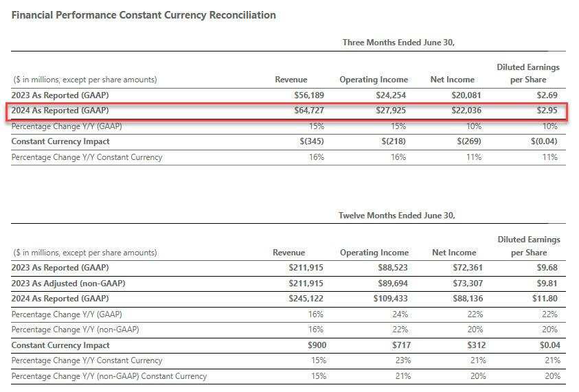Click the $11.80 diluted earnings per share

pos(545,299)
